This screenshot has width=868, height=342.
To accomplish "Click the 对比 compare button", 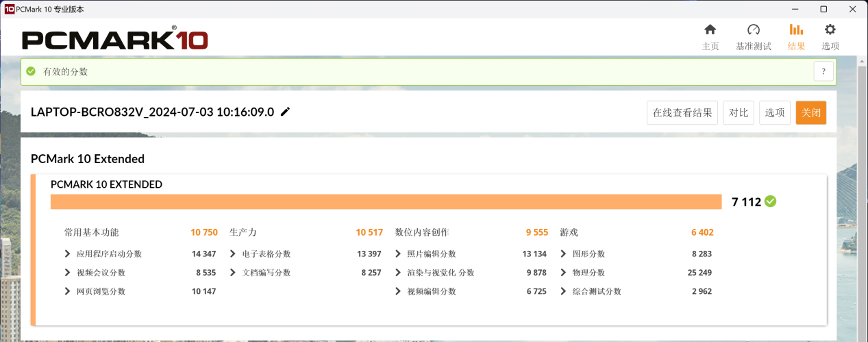I will tap(739, 112).
